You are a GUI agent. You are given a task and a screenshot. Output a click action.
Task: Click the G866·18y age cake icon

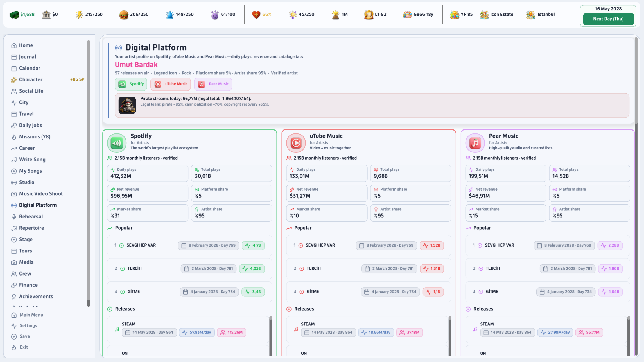[407, 15]
